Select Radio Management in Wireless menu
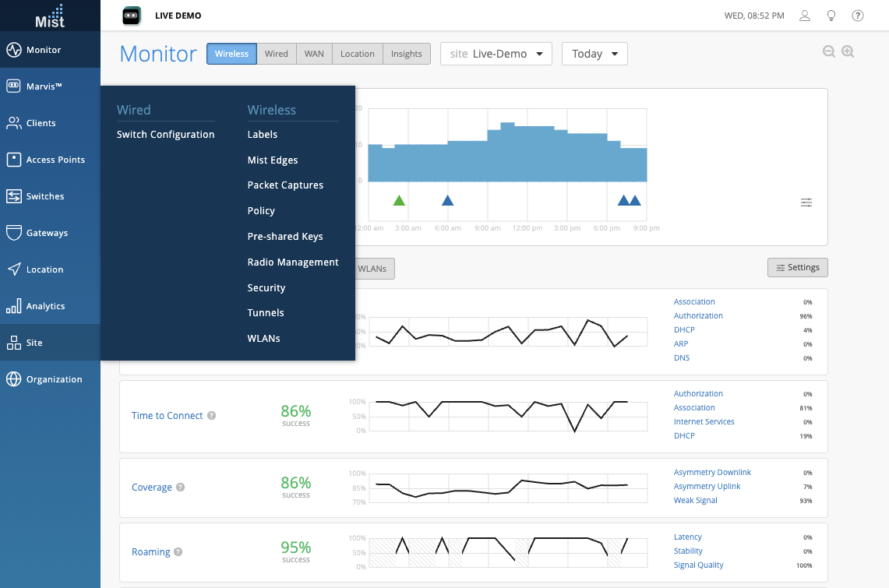The height and width of the screenshot is (588, 889). coord(293,262)
